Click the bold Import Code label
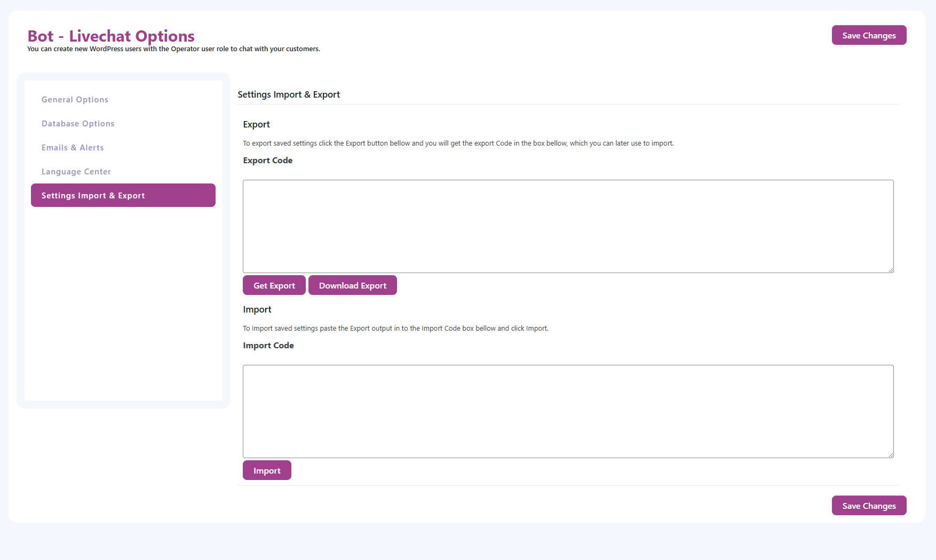The image size is (936, 560). click(x=268, y=346)
